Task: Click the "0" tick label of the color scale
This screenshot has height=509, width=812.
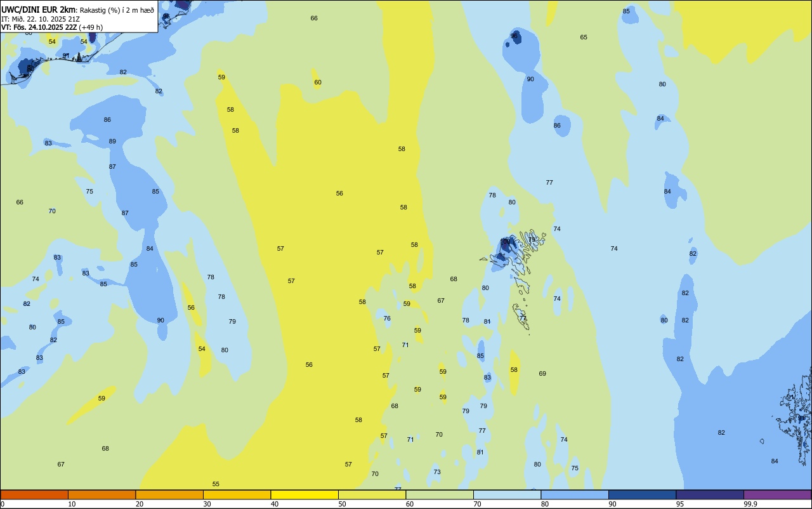Action: pos(3,504)
